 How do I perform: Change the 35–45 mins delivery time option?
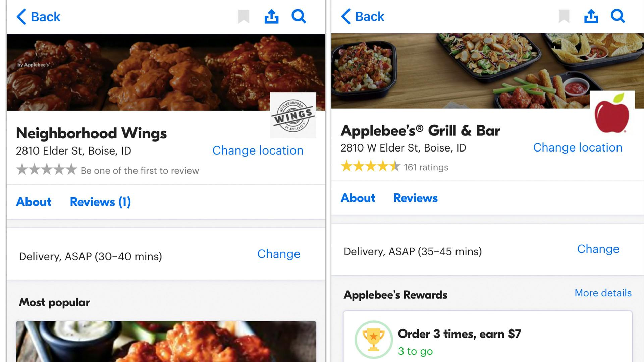coord(598,249)
